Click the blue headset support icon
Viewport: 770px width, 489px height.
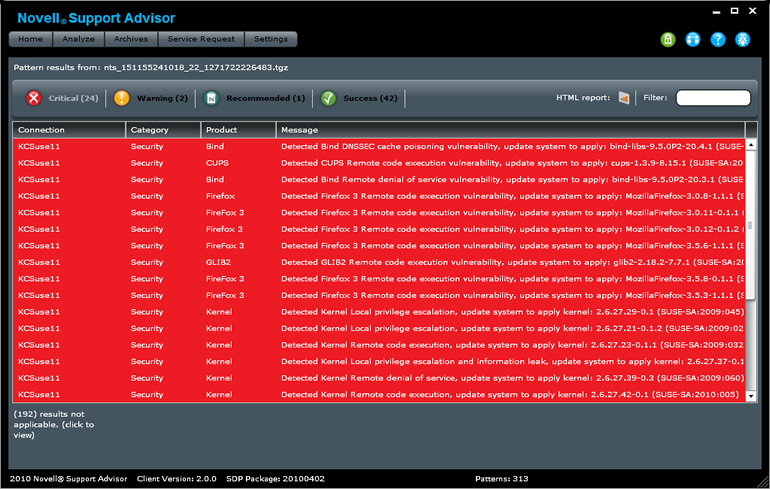tap(693, 40)
